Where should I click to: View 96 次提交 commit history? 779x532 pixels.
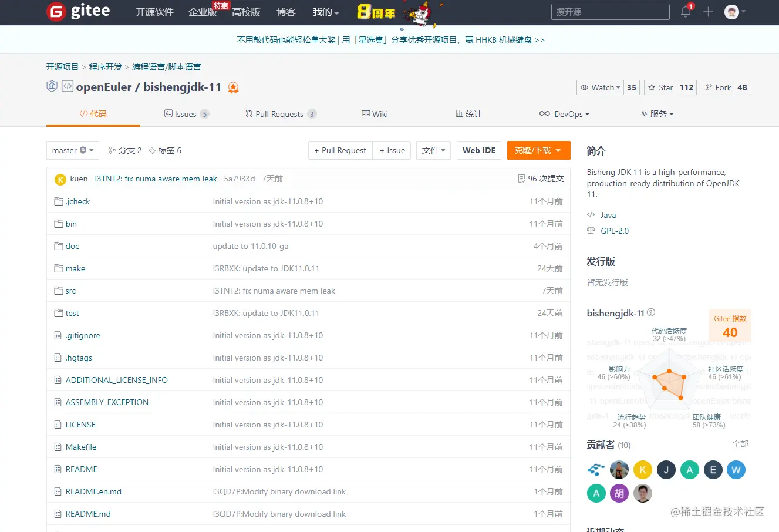tap(541, 179)
